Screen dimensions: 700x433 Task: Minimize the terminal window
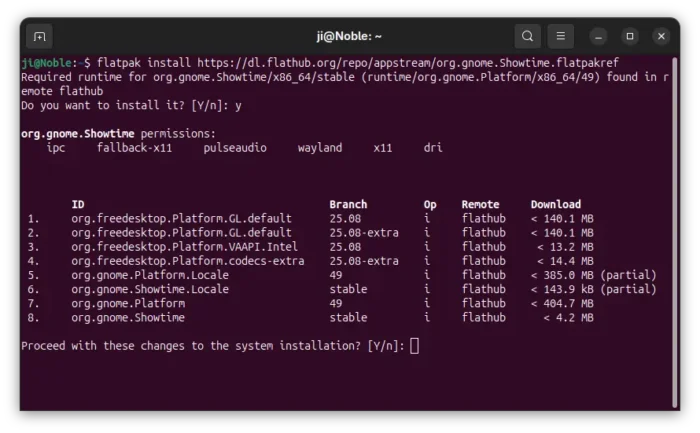point(598,37)
